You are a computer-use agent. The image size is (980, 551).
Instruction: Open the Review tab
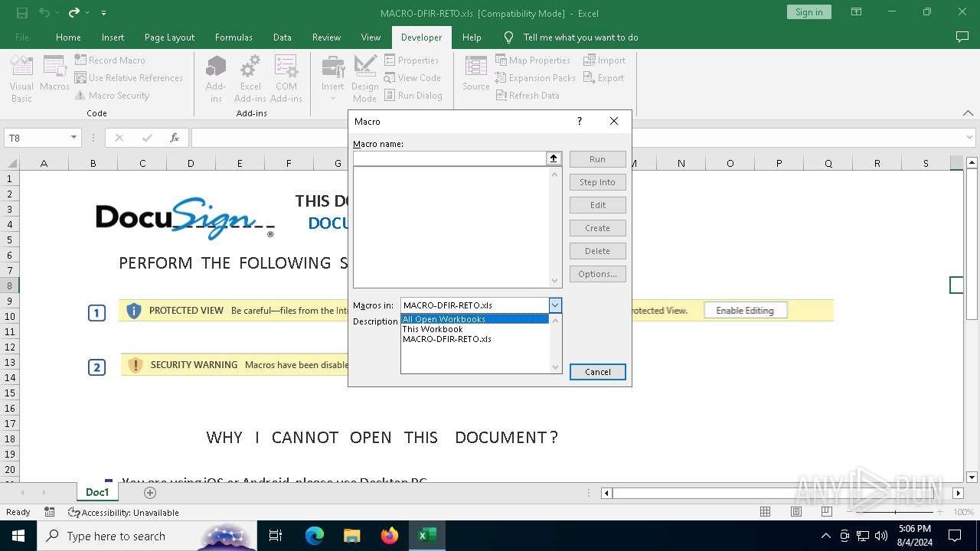click(326, 37)
